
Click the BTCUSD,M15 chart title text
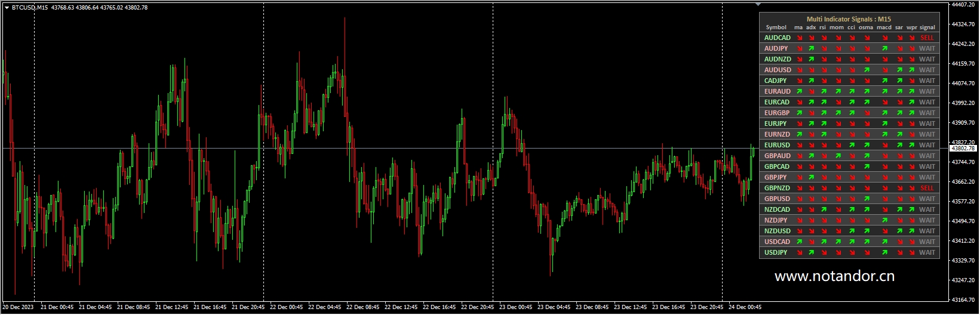coord(30,8)
